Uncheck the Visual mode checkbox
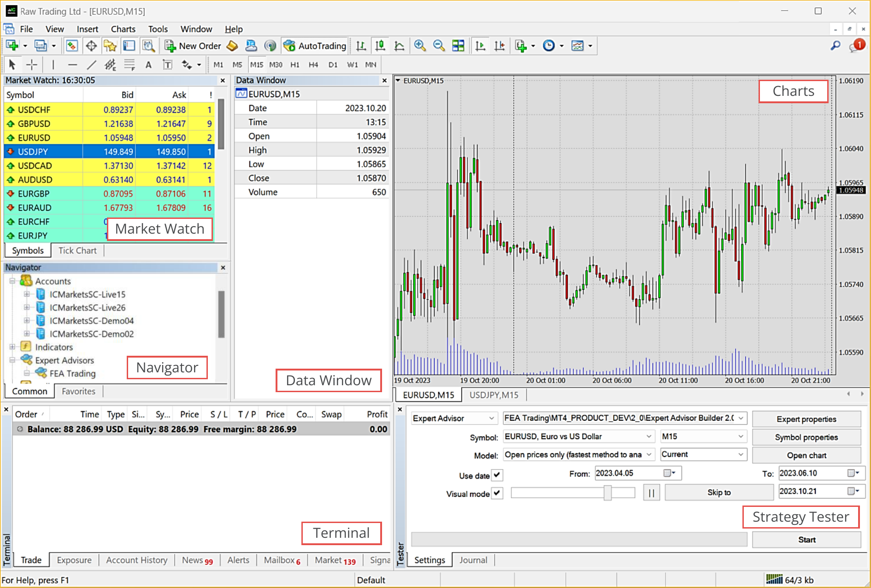The image size is (871, 588). pyautogui.click(x=497, y=493)
